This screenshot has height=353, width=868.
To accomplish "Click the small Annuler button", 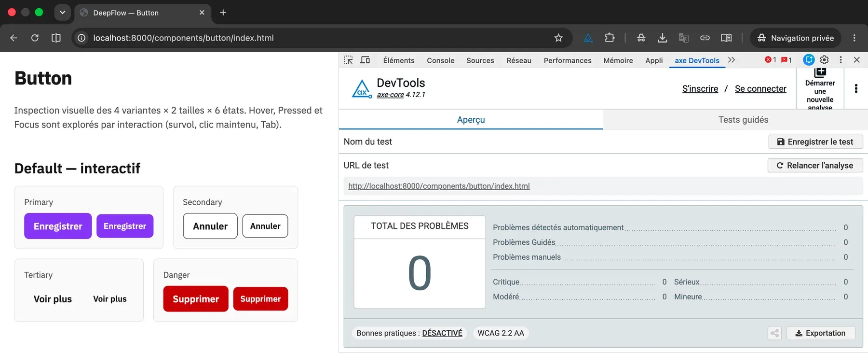I will [265, 226].
